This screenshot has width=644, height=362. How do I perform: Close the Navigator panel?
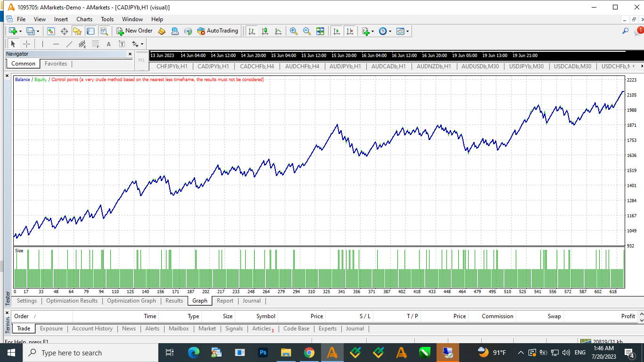(131, 54)
